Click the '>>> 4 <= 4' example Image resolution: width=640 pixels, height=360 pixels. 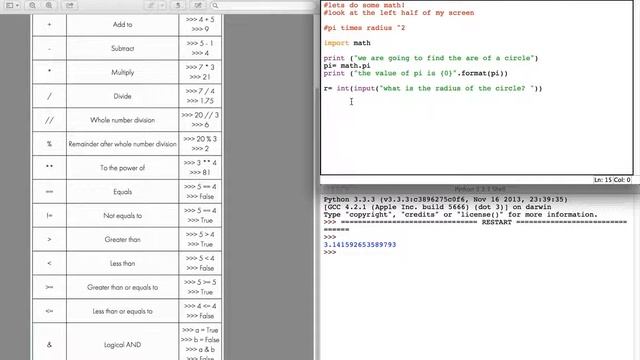(x=200, y=306)
